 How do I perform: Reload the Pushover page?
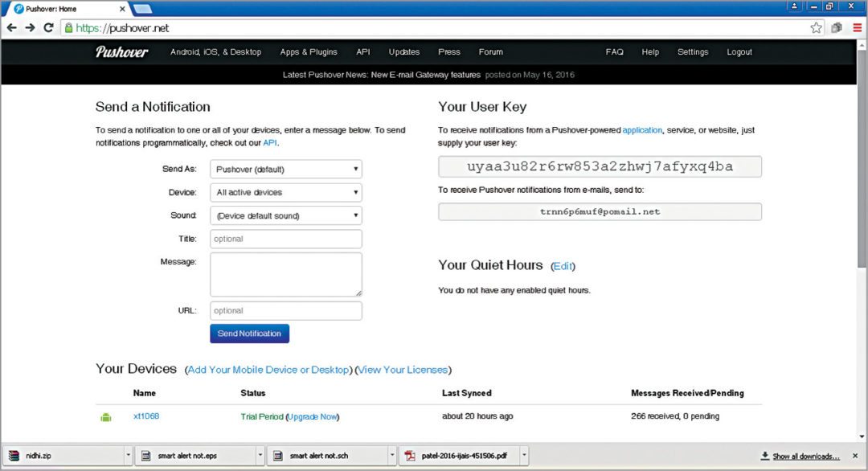tap(48, 27)
